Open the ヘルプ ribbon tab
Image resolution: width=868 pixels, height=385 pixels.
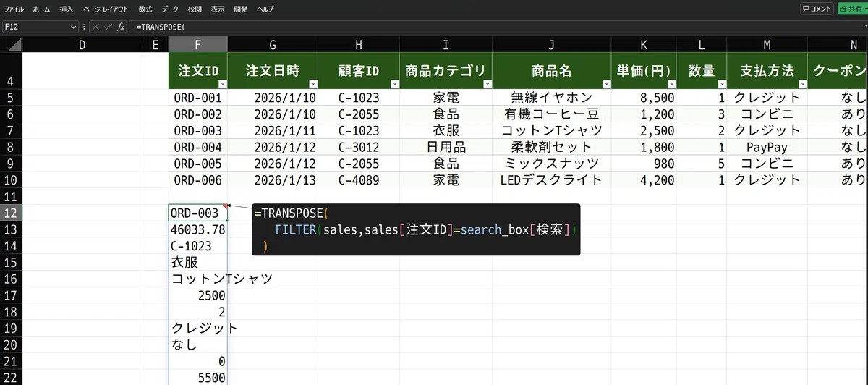265,9
